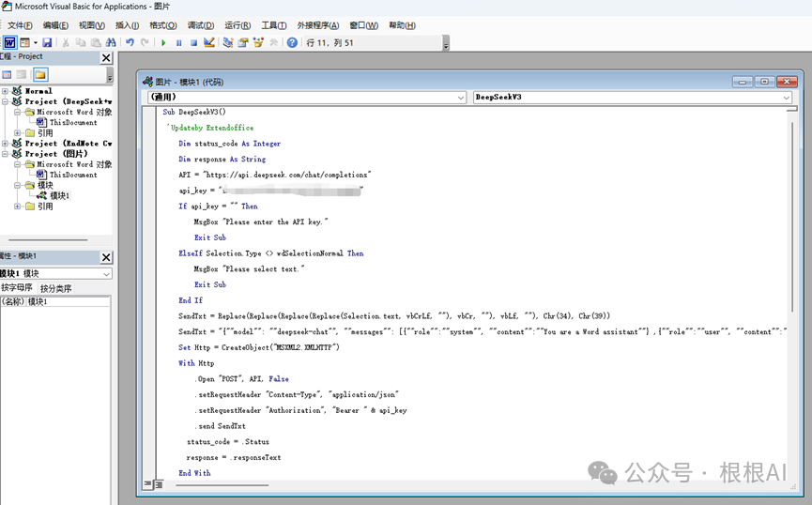Select ThisDocument under Project (DeepSeek)
This screenshot has width=812, height=505.
[73, 122]
